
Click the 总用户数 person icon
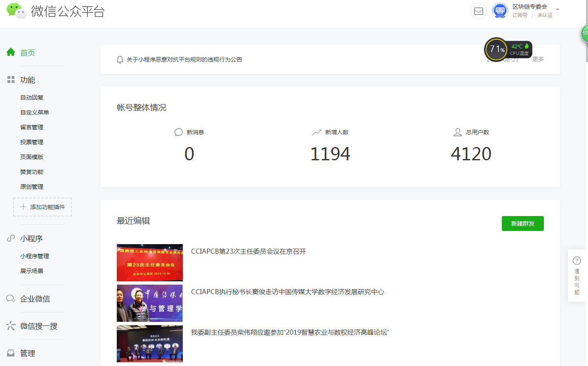point(458,132)
